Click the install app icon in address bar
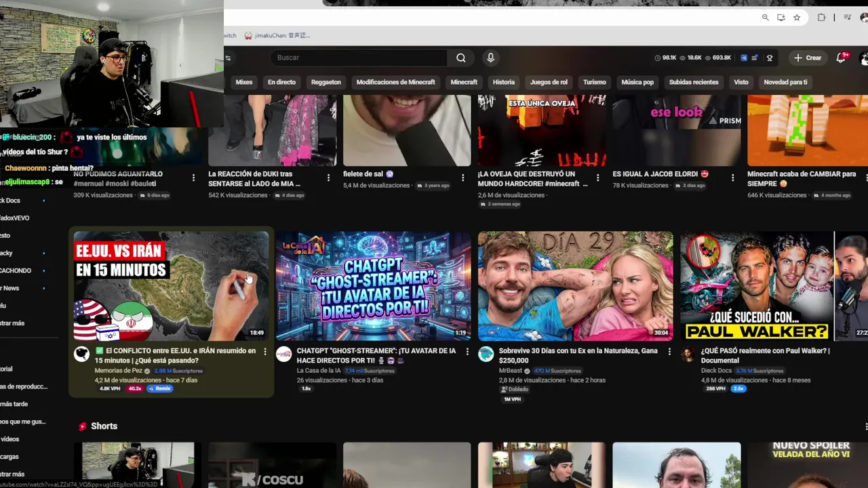This screenshot has width=868, height=488. (x=781, y=18)
